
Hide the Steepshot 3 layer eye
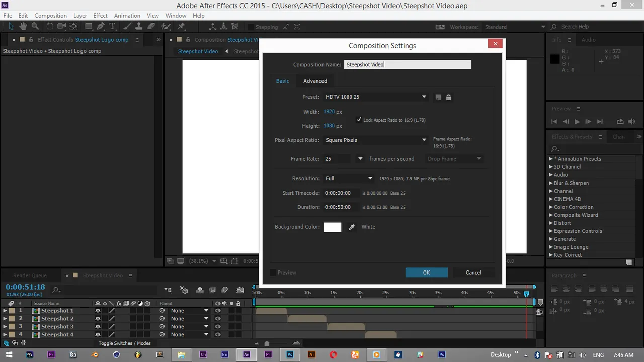[x=218, y=327]
